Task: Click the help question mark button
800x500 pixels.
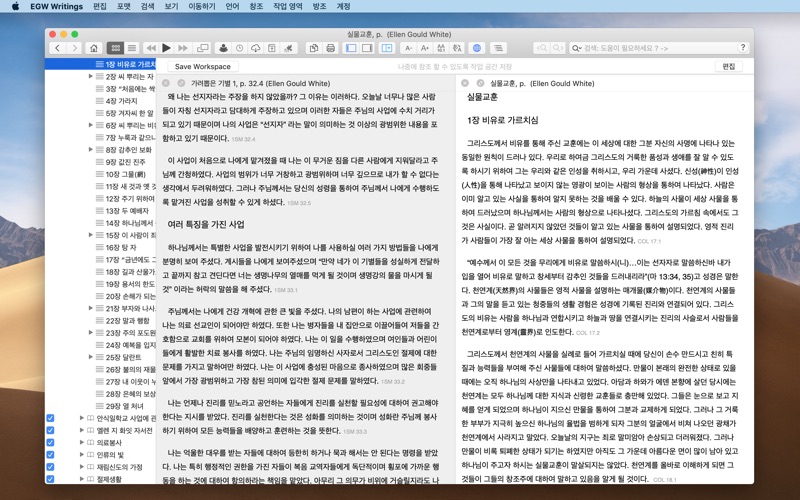Action: click(743, 47)
